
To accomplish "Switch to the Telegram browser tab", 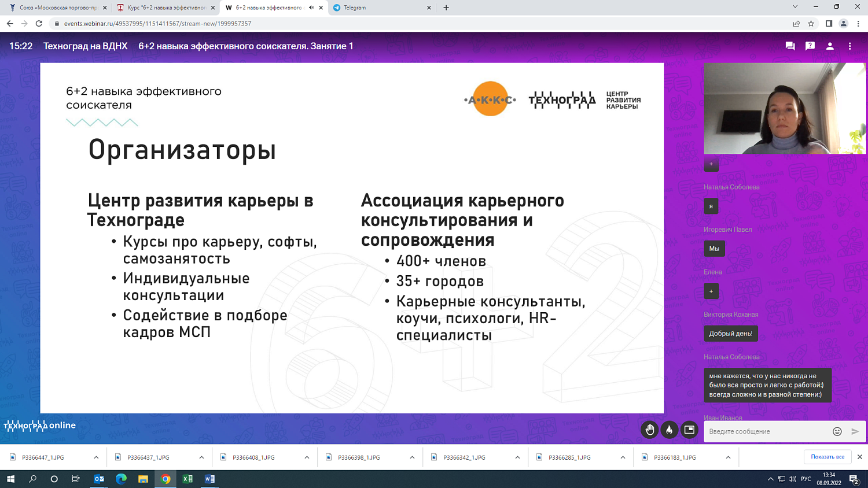I will pyautogui.click(x=382, y=8).
